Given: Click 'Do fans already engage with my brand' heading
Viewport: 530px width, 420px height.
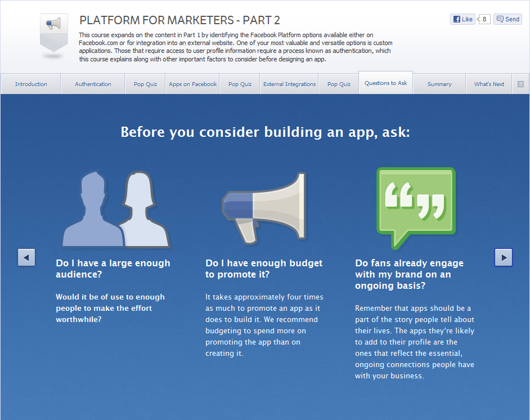Looking at the screenshot, I should pos(409,274).
